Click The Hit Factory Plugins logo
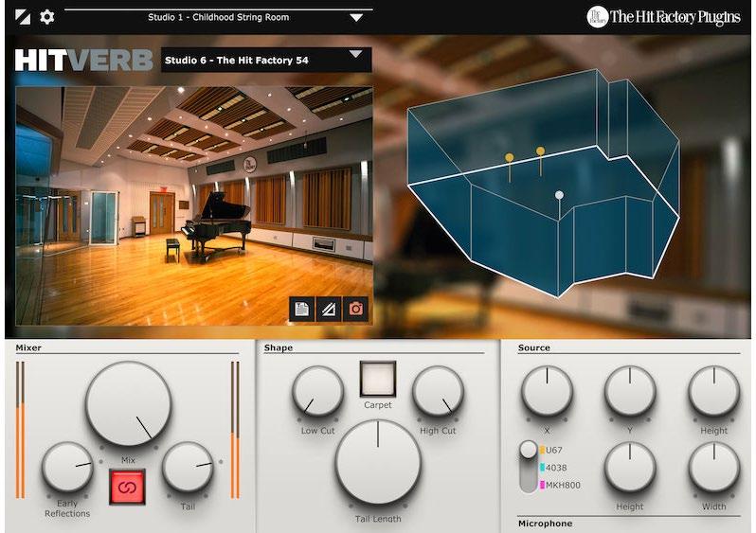 pyautogui.click(x=663, y=17)
